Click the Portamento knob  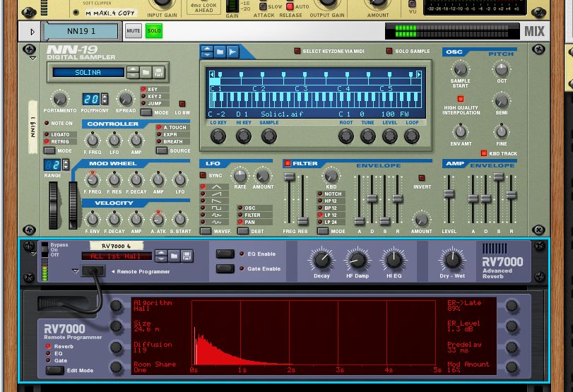(59, 99)
